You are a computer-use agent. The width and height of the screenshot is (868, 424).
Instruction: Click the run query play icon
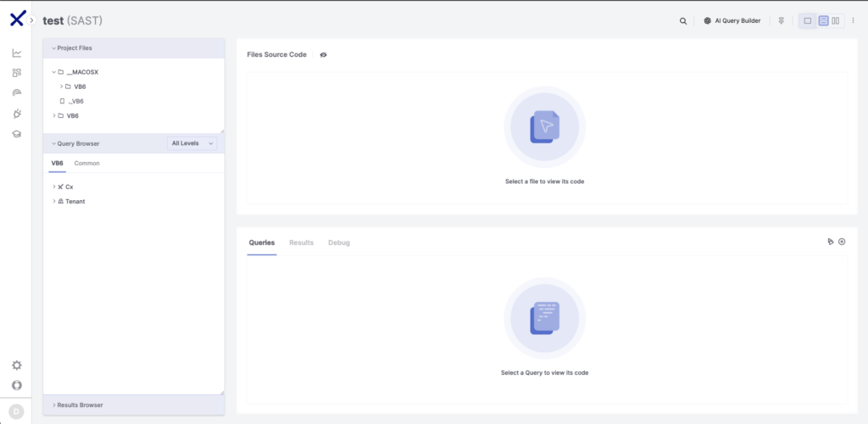tap(831, 242)
